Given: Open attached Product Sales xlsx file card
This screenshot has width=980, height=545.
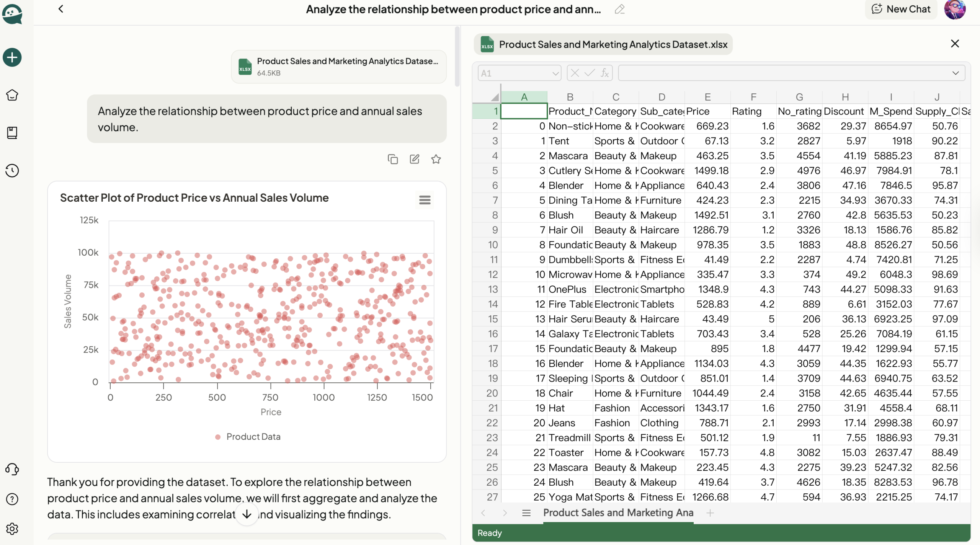Looking at the screenshot, I should [x=339, y=67].
